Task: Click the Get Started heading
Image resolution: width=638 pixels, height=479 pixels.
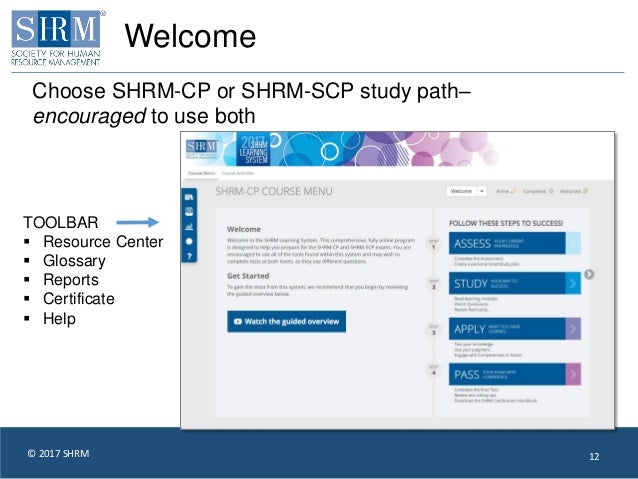Action: 248,276
